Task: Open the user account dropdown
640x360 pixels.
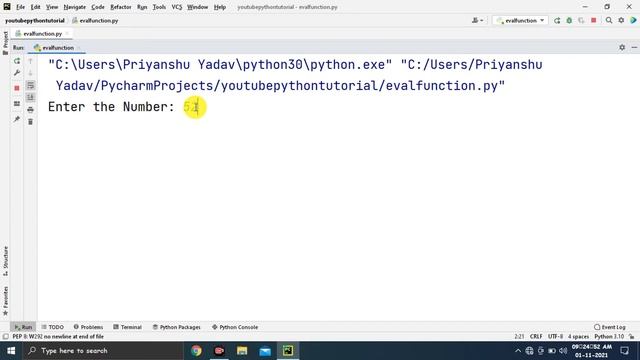Action: click(477, 20)
